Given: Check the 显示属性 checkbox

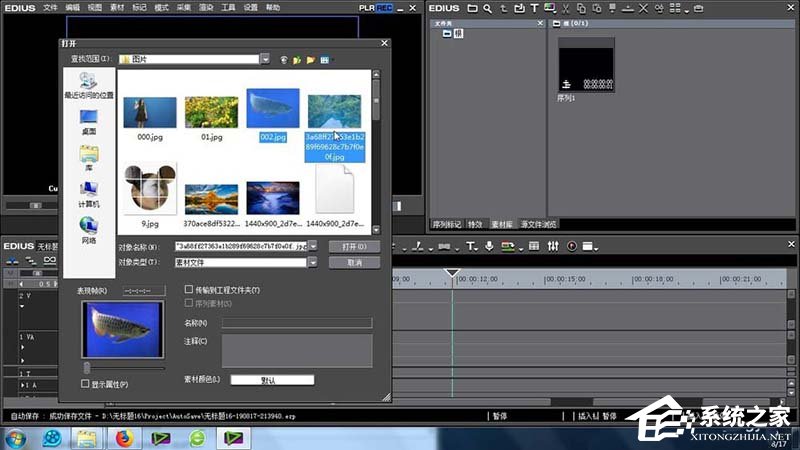Looking at the screenshot, I should [x=85, y=383].
